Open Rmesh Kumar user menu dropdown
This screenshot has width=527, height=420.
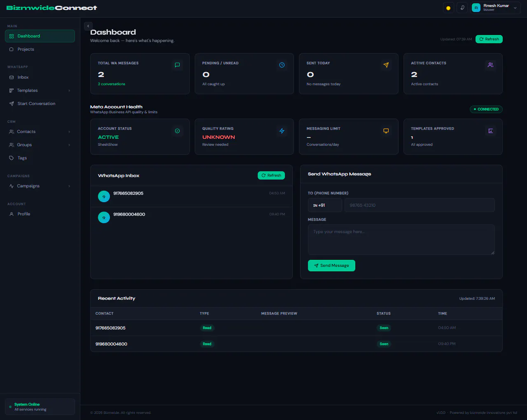(496, 8)
